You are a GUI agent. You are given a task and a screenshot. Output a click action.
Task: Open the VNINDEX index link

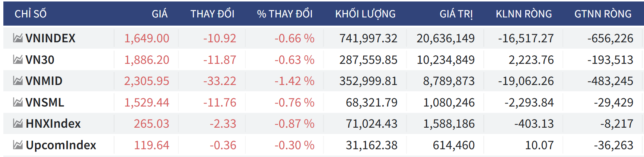[x=50, y=38]
